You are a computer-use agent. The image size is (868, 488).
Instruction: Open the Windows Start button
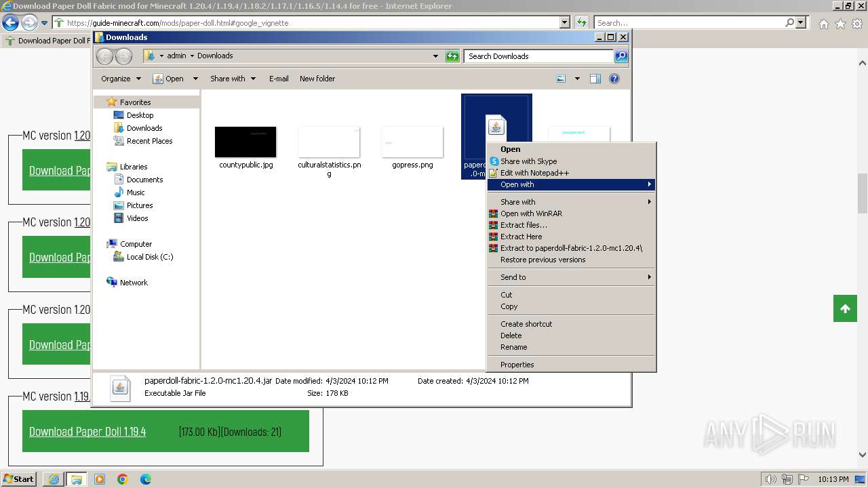click(18, 479)
